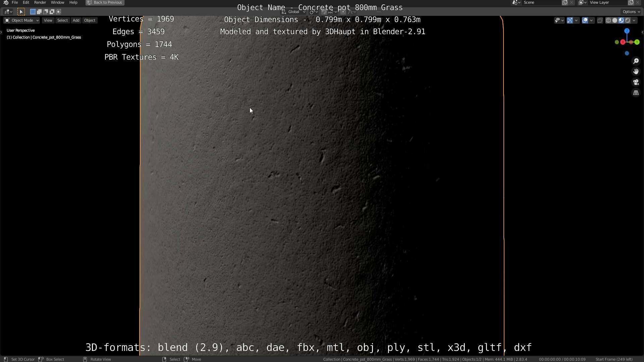Viewport: 644px width, 362px height.
Task: Open the Add menu in viewport header
Action: 76,20
